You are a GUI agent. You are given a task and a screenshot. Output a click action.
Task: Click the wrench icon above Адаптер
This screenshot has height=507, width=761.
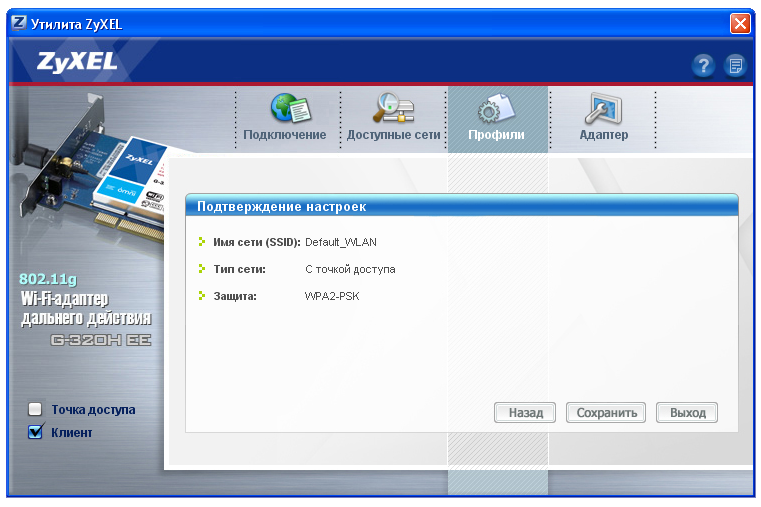(603, 108)
